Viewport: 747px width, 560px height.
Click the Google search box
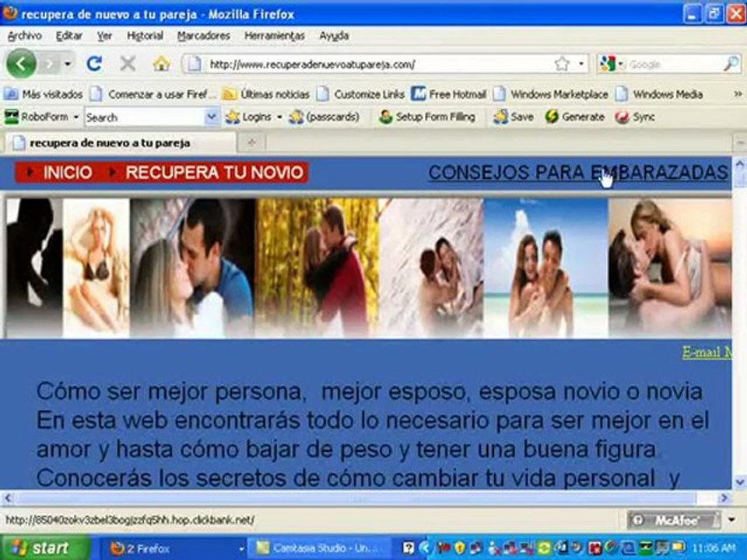click(674, 65)
